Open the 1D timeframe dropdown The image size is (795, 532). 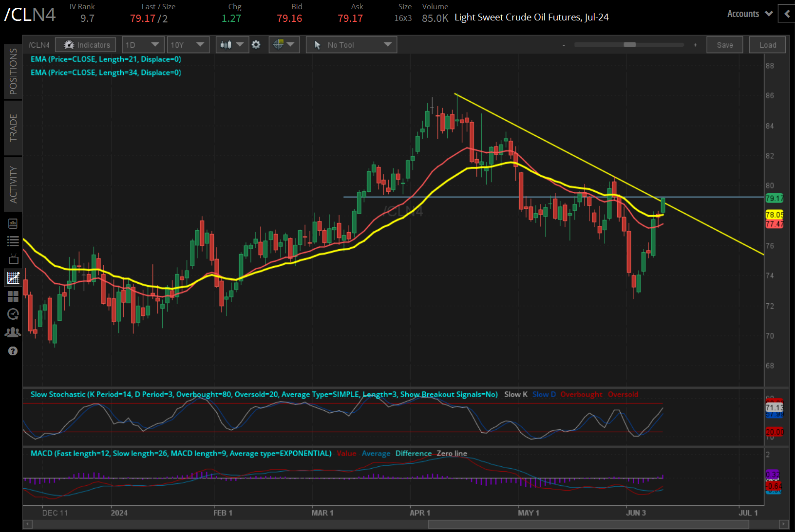coord(143,44)
